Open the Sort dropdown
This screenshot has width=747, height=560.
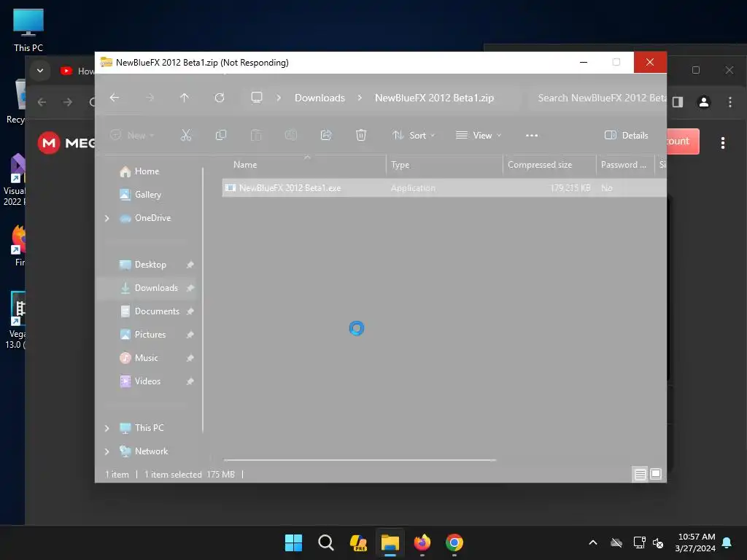pyautogui.click(x=413, y=135)
